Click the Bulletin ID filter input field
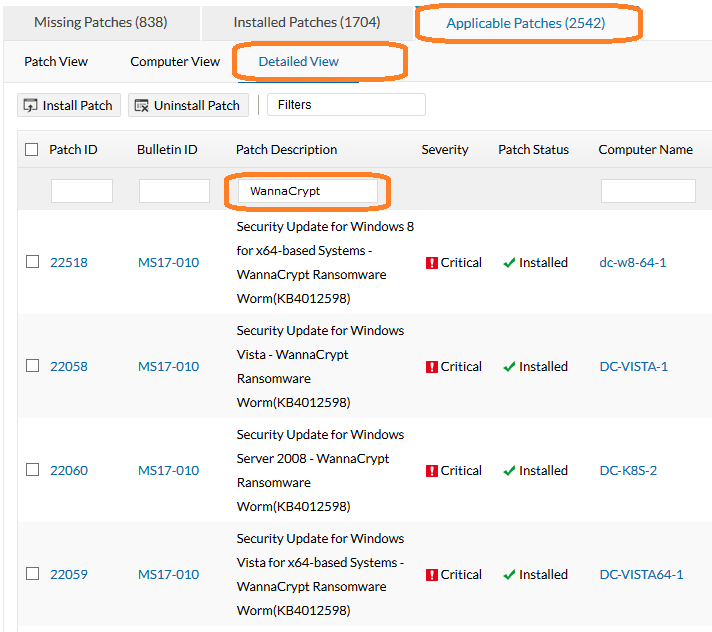Image resolution: width=712 pixels, height=632 pixels. [x=174, y=191]
